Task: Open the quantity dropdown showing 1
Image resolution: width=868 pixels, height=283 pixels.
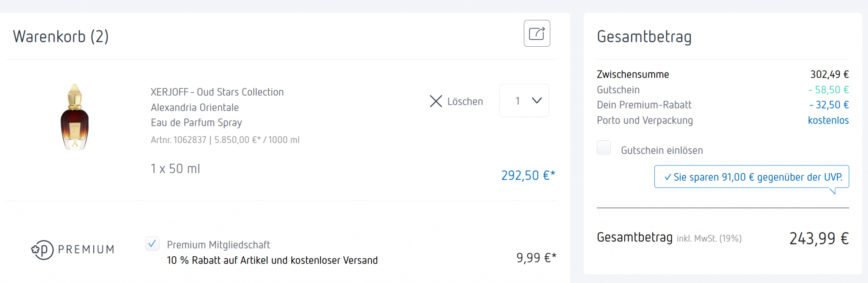Action: [x=524, y=101]
